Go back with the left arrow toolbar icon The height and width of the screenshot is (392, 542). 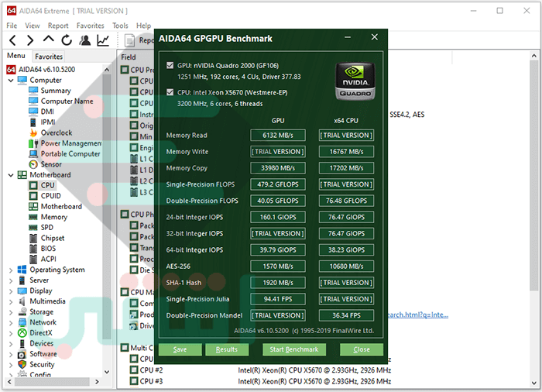click(13, 40)
